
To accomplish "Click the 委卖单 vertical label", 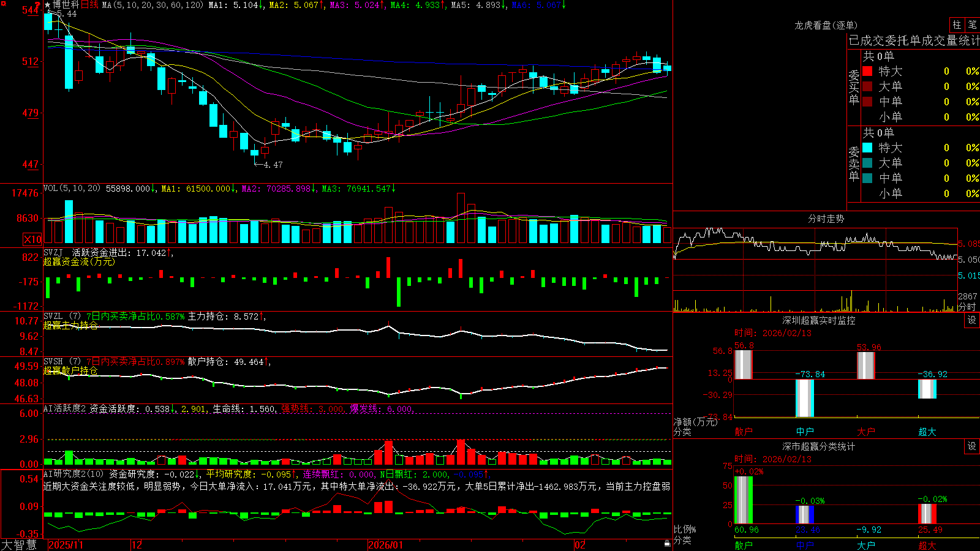I will [x=854, y=163].
